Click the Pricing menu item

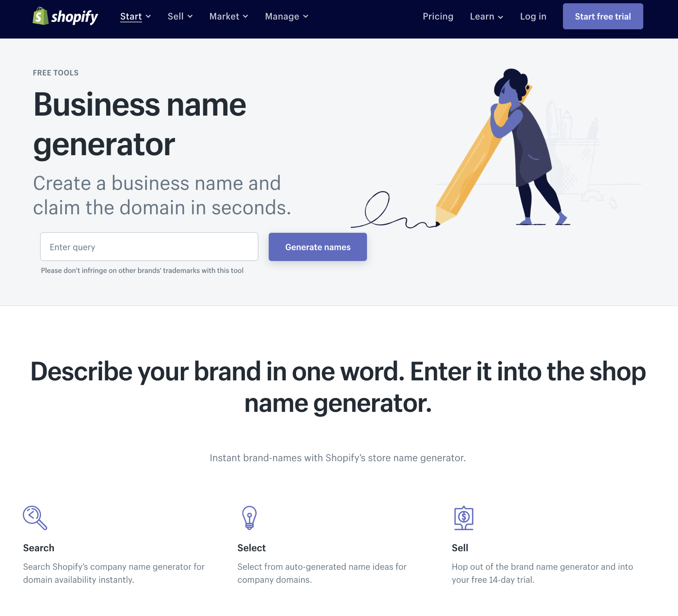[x=438, y=16]
